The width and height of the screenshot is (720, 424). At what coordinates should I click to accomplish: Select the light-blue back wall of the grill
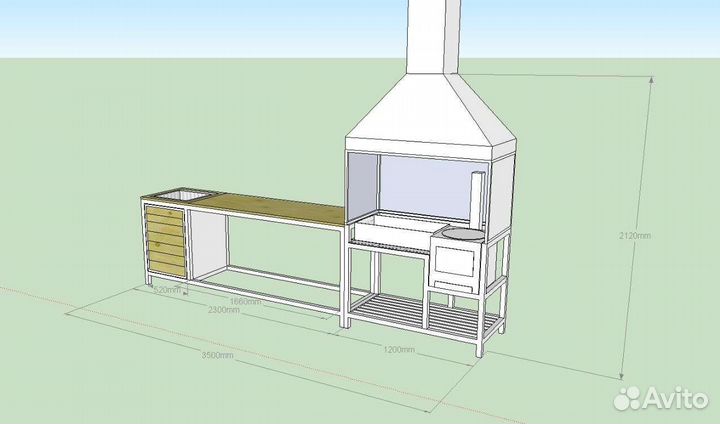[x=425, y=183]
